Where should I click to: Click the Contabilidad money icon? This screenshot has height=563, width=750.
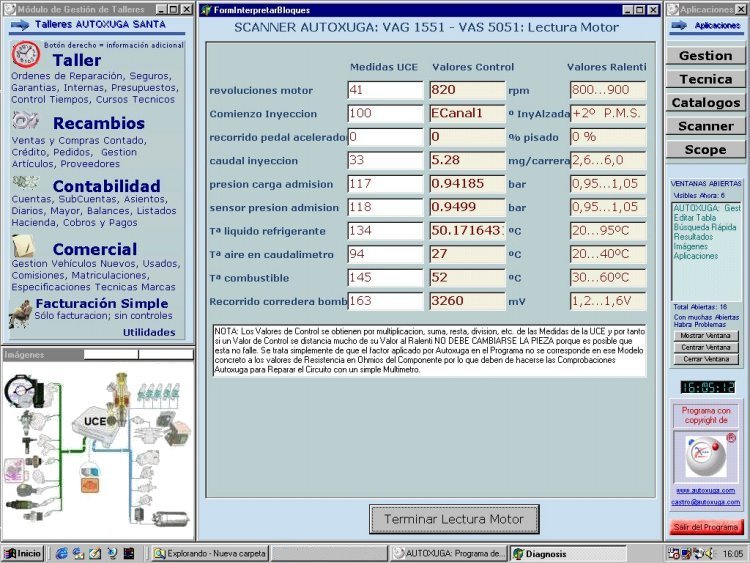[x=25, y=182]
